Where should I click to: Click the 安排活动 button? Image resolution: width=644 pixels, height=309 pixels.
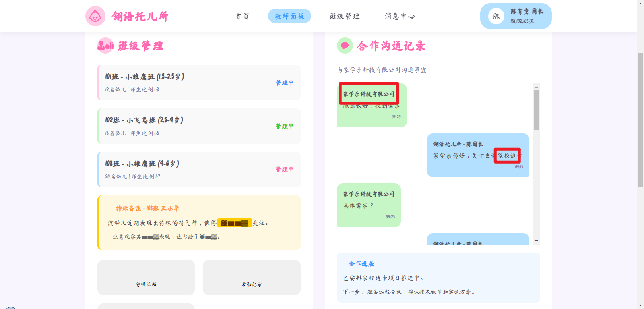(146, 278)
